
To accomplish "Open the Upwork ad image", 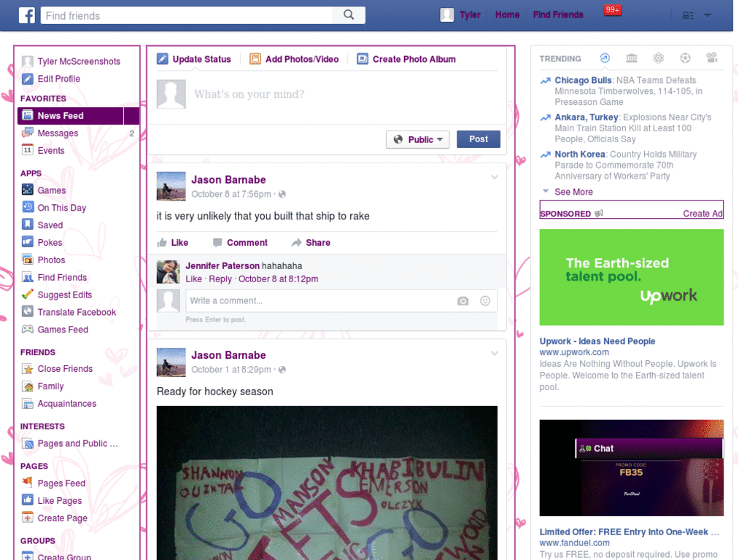I will (631, 277).
